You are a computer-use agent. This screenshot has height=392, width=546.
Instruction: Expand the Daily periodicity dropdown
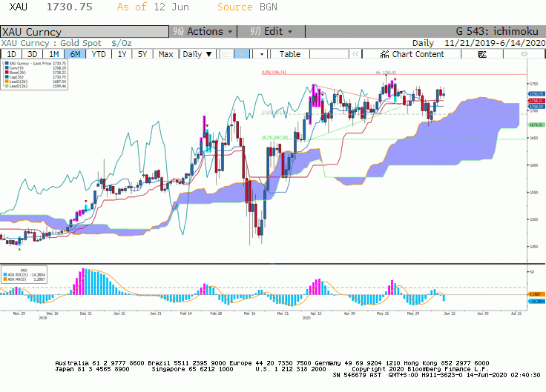pos(197,54)
